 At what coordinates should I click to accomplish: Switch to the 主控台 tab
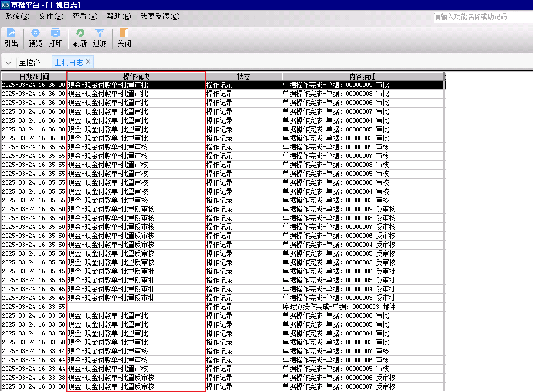tap(30, 63)
